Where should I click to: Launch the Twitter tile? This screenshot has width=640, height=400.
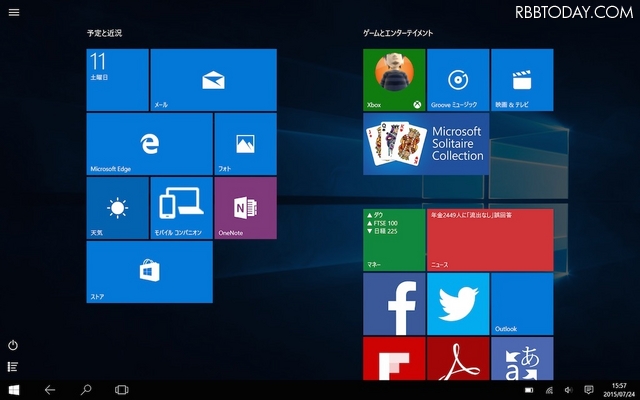[x=458, y=304]
